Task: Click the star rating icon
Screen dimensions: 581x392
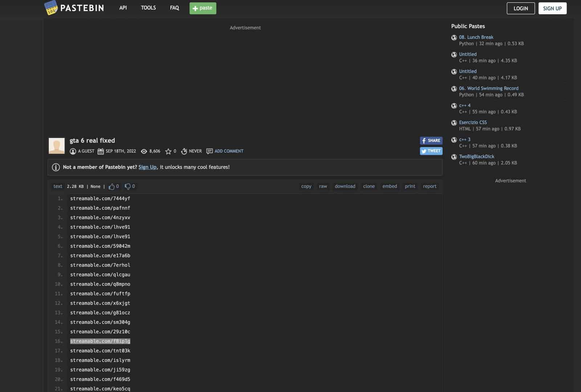Action: [x=168, y=151]
